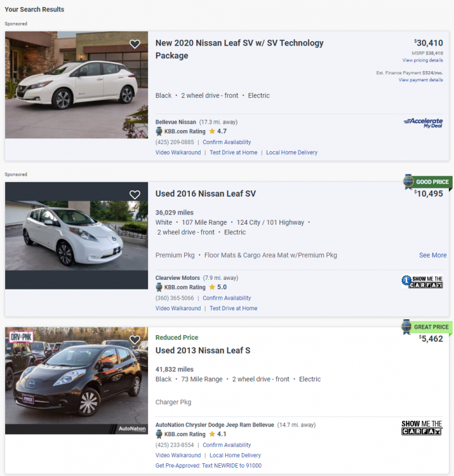The image size is (454, 476).
Task: Expand See More for 2016 Leaf features
Action: 432,255
